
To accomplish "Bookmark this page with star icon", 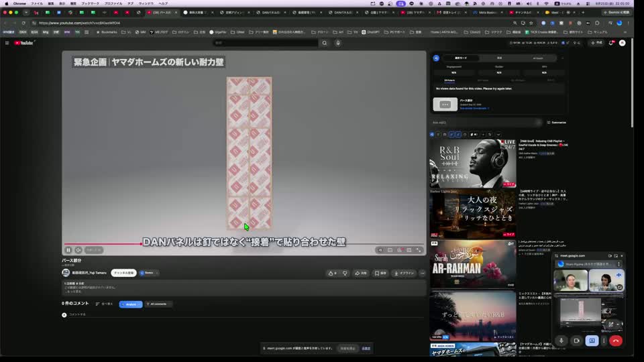I will point(531,23).
